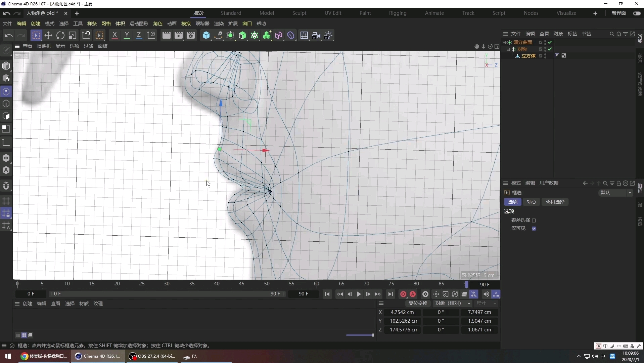Click the 复位变换 button
The width and height of the screenshot is (644, 363).
(x=418, y=304)
